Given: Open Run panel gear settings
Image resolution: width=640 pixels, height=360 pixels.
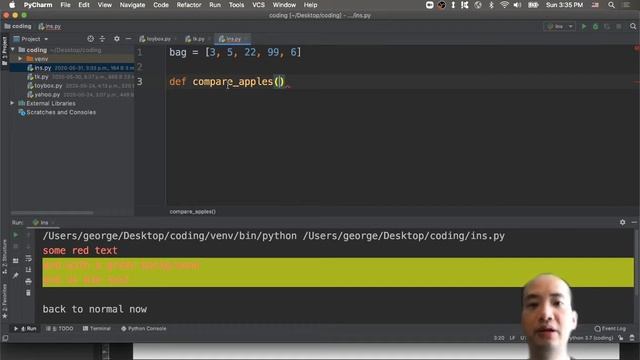Looking at the screenshot, I should click(622, 222).
